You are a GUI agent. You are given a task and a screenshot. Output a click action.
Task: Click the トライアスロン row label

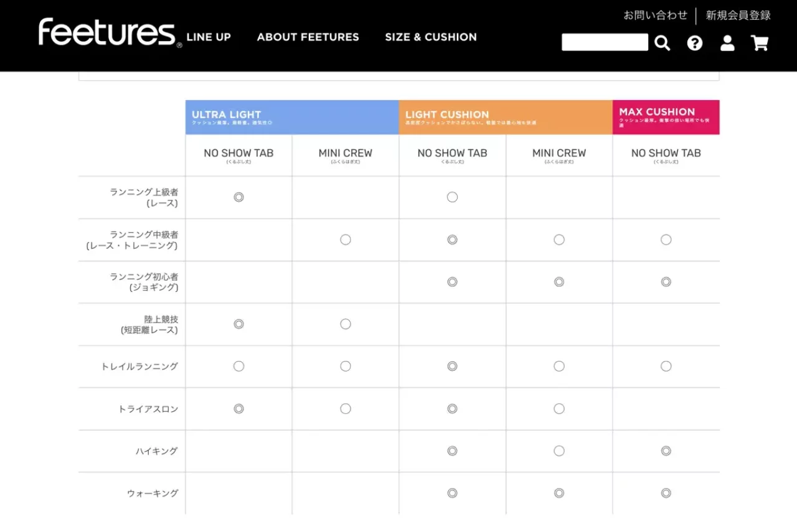click(148, 409)
